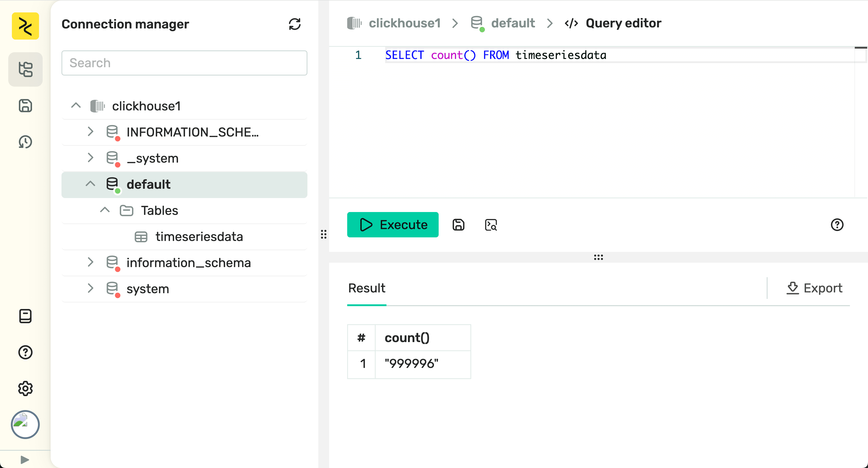Open documentation book icon in sidebar
Viewport: 868px width, 468px height.
pyautogui.click(x=25, y=316)
